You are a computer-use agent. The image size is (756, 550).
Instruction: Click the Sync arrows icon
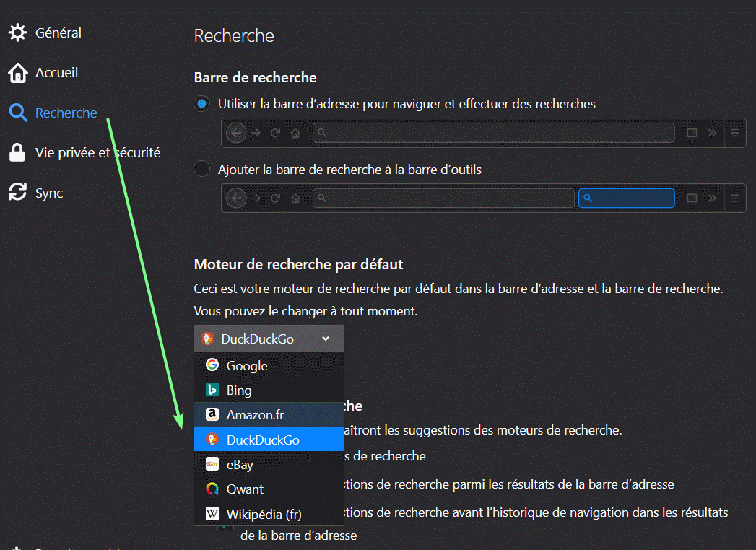pos(17,192)
